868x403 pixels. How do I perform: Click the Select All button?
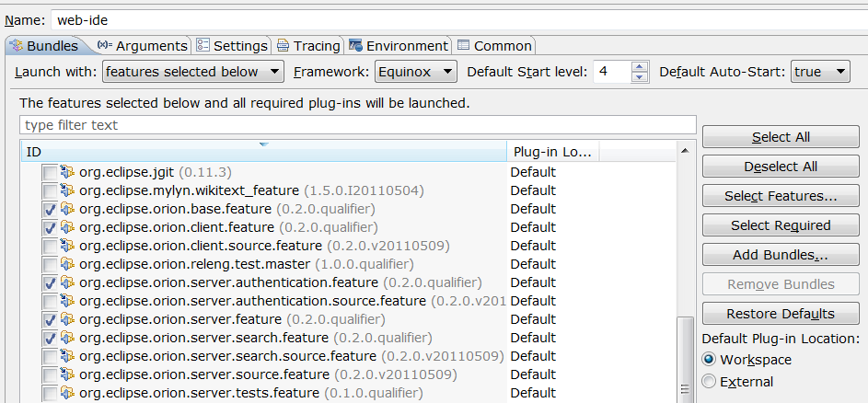(x=781, y=137)
